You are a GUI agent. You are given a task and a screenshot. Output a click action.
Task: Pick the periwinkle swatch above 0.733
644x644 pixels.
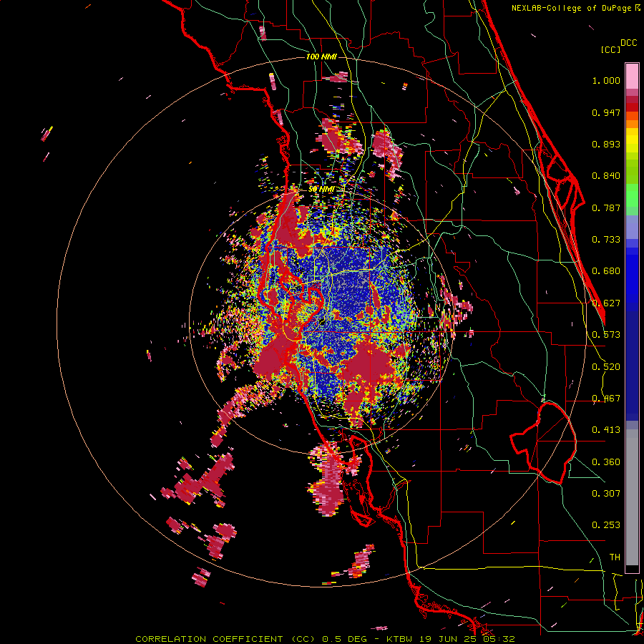(632, 227)
